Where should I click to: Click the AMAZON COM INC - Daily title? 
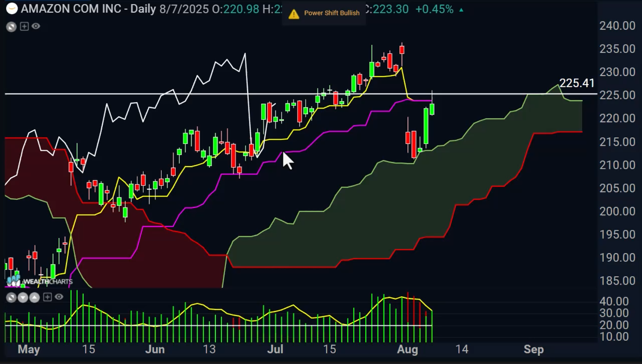tap(89, 9)
